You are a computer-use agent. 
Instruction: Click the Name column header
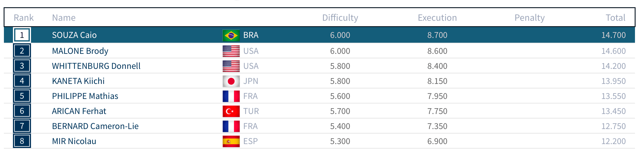pyautogui.click(x=64, y=18)
